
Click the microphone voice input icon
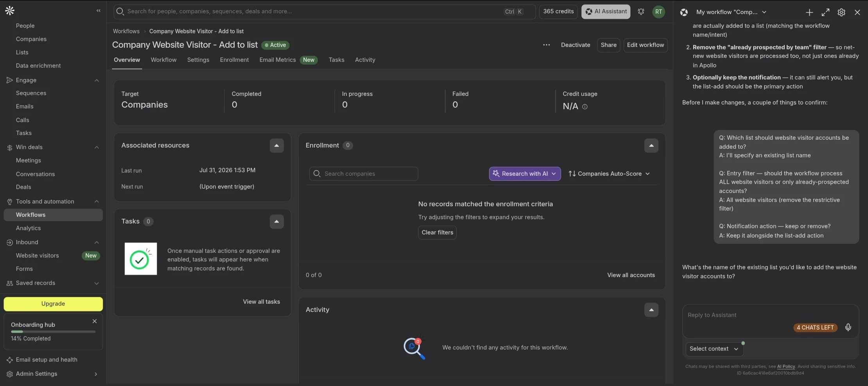point(848,327)
